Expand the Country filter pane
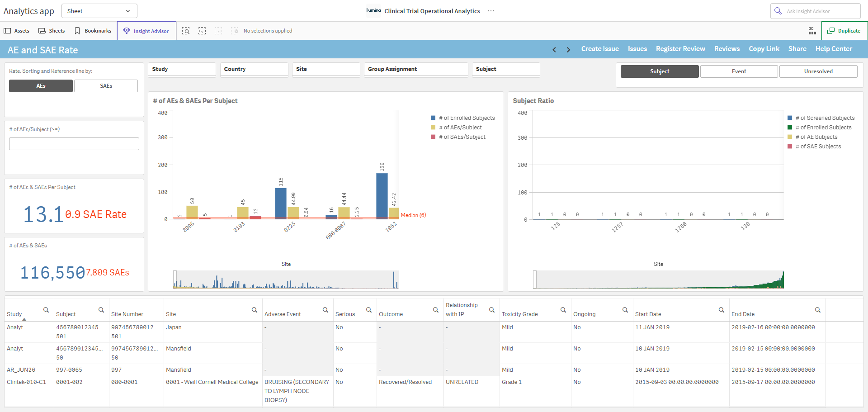 [x=254, y=69]
